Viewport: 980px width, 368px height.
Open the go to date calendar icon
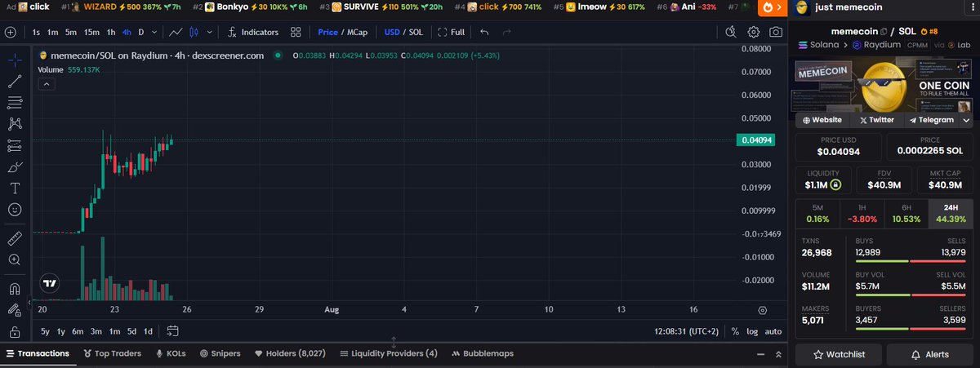[172, 331]
